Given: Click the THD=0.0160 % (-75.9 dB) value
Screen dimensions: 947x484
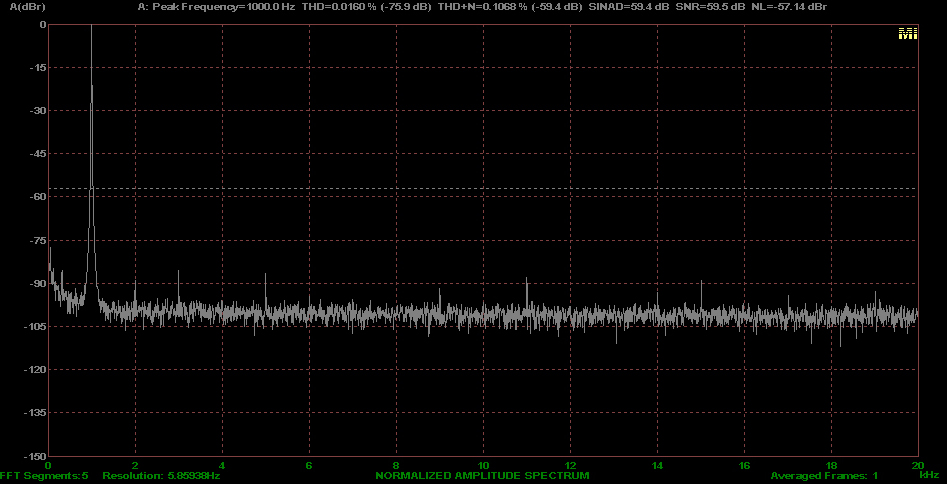Looking at the screenshot, I should point(366,7).
